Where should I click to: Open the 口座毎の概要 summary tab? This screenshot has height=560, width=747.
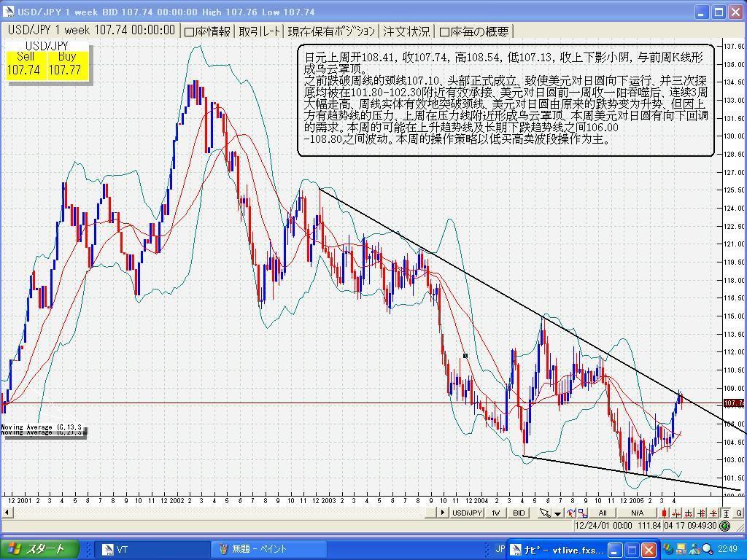(x=474, y=31)
